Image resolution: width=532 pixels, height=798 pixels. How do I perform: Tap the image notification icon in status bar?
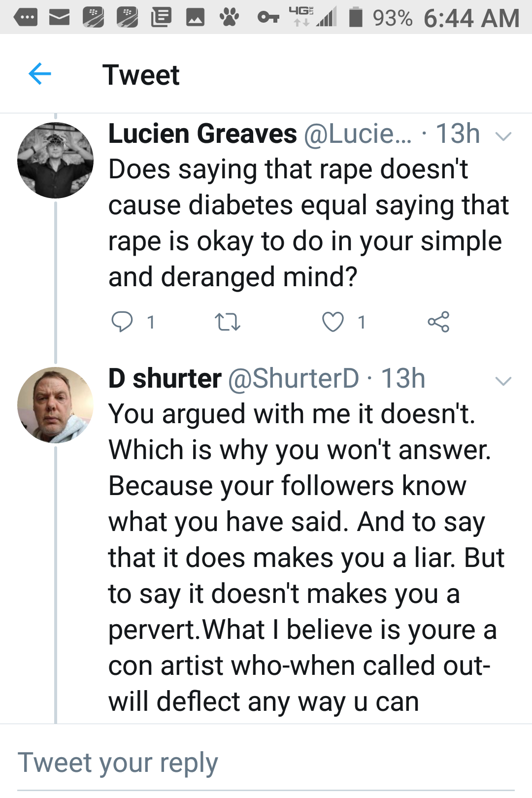click(x=195, y=18)
